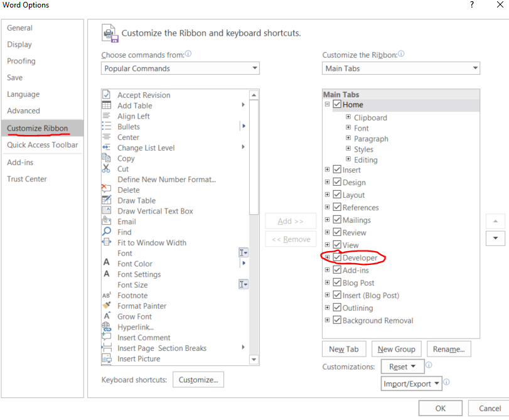Click the Center alignment icon
The width and height of the screenshot is (509, 420).
click(107, 137)
